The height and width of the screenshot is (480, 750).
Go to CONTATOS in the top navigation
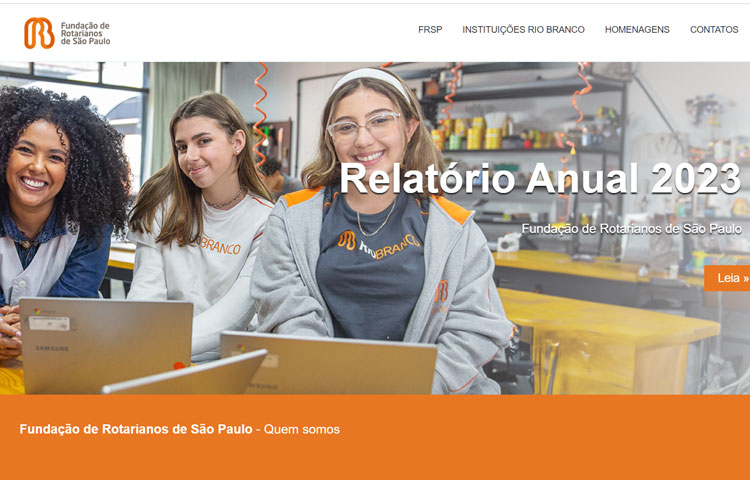coord(714,30)
